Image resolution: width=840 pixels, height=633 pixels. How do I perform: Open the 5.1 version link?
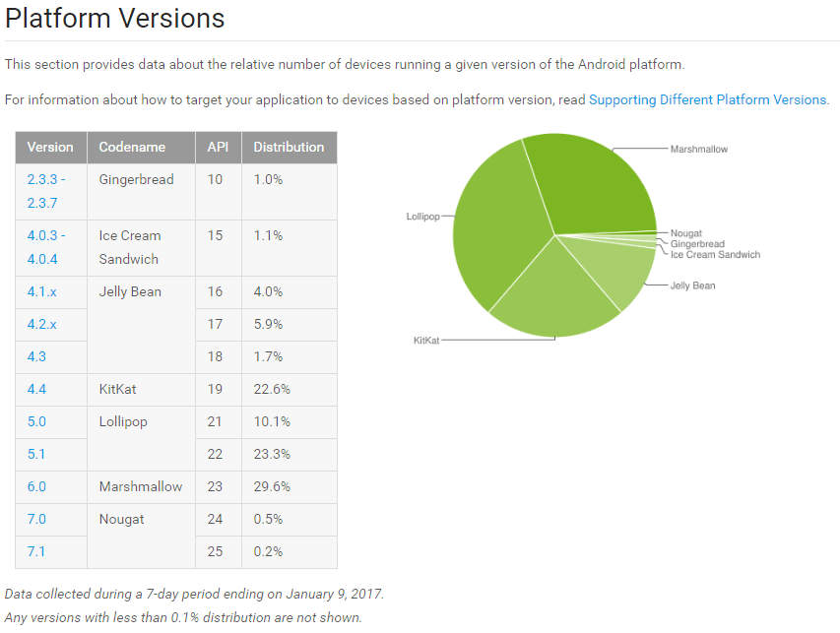35,454
